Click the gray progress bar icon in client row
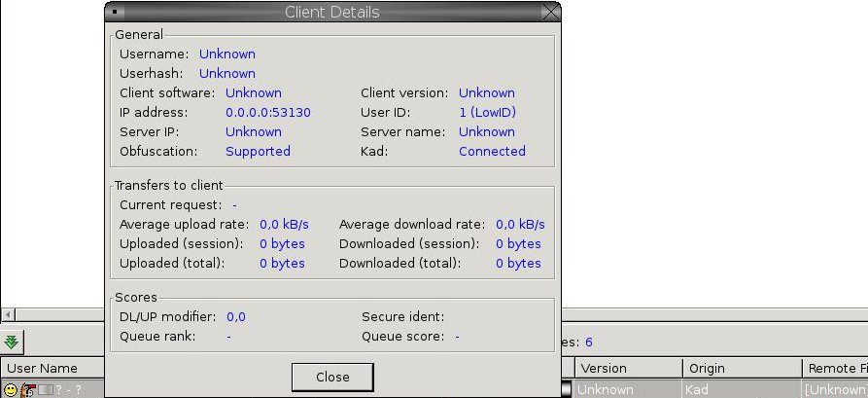 coord(44,389)
